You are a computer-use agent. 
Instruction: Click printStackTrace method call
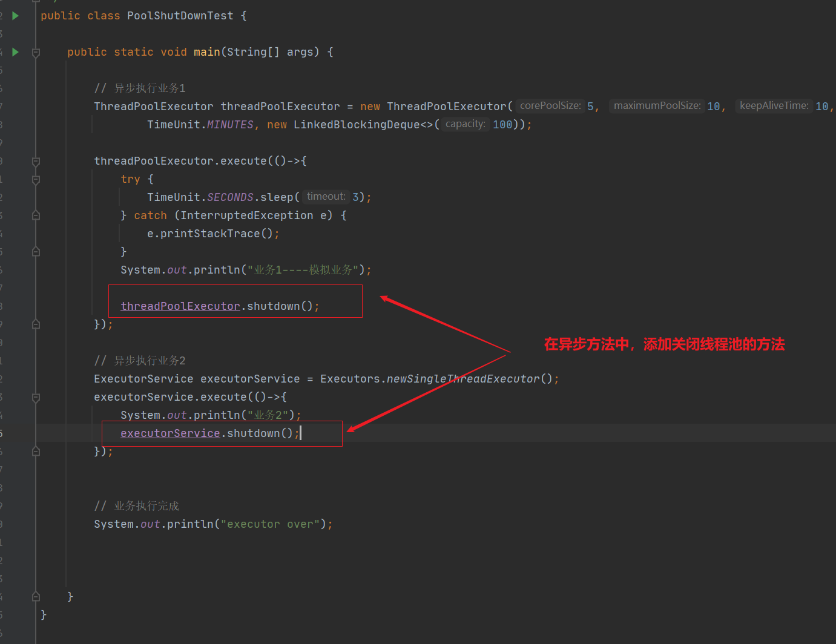tap(210, 234)
